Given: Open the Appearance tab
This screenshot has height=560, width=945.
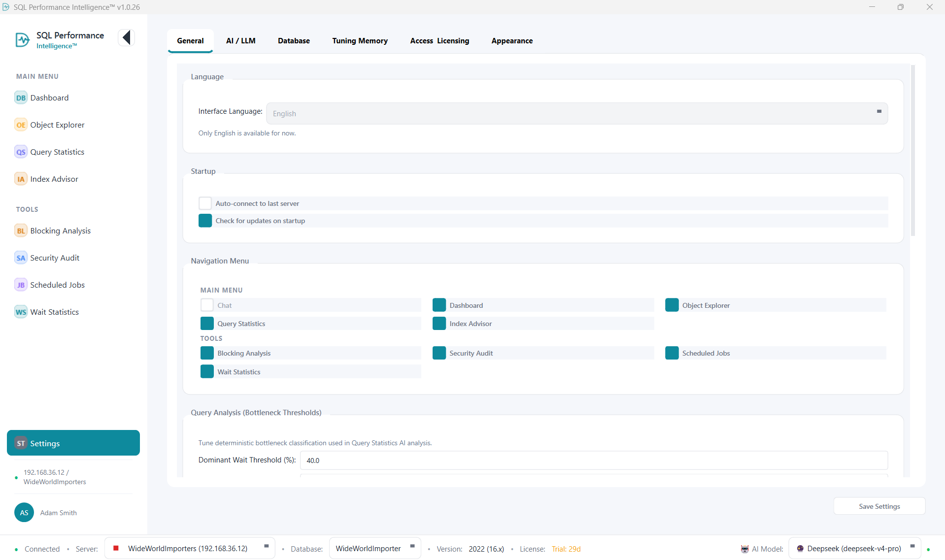Looking at the screenshot, I should tap(512, 41).
